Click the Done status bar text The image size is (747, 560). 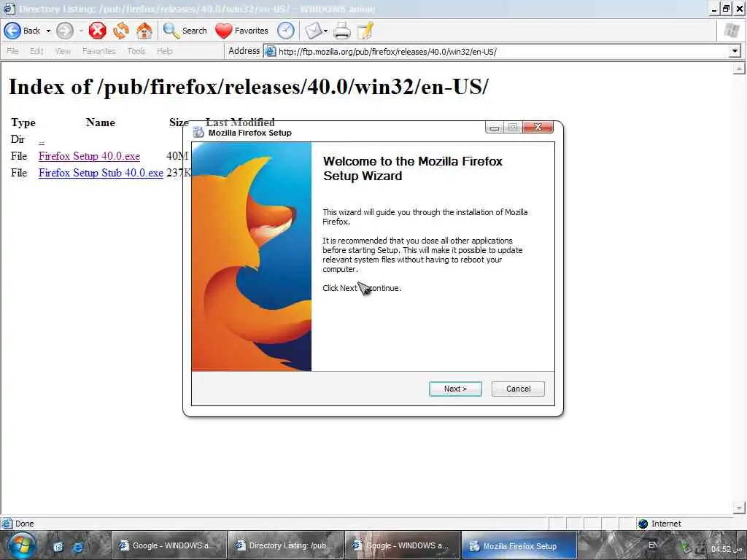[x=24, y=524]
